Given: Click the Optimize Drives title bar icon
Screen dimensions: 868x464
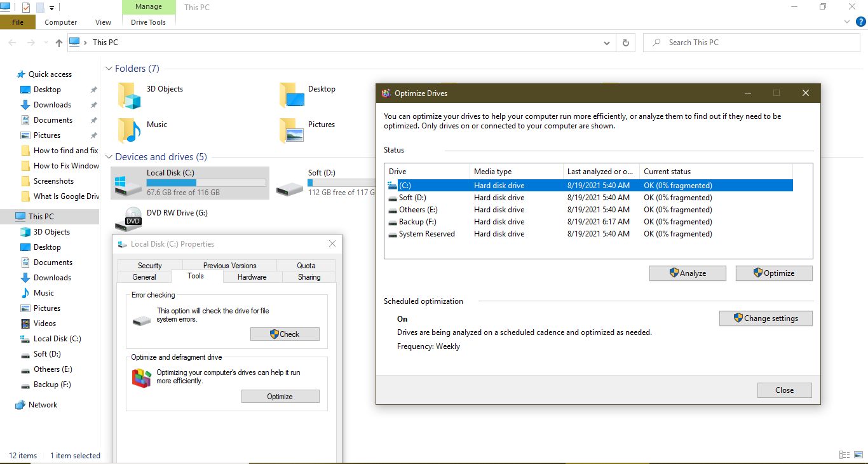Looking at the screenshot, I should [386, 93].
